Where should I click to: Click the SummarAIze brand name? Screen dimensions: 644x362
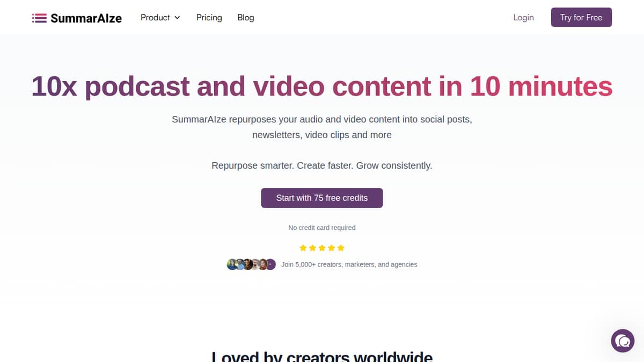tap(86, 18)
